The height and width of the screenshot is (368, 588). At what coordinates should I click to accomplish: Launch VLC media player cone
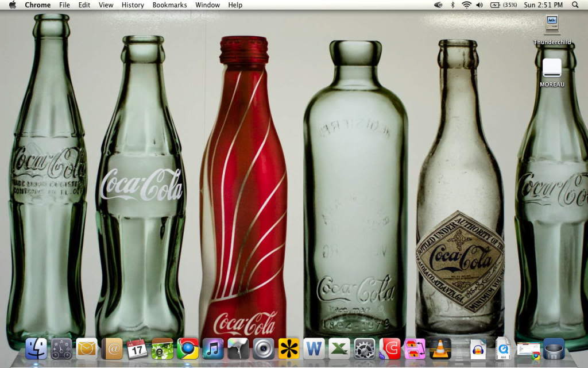click(440, 349)
